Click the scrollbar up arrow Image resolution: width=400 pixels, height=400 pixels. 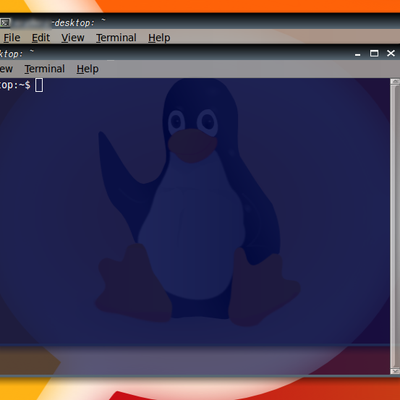395,81
